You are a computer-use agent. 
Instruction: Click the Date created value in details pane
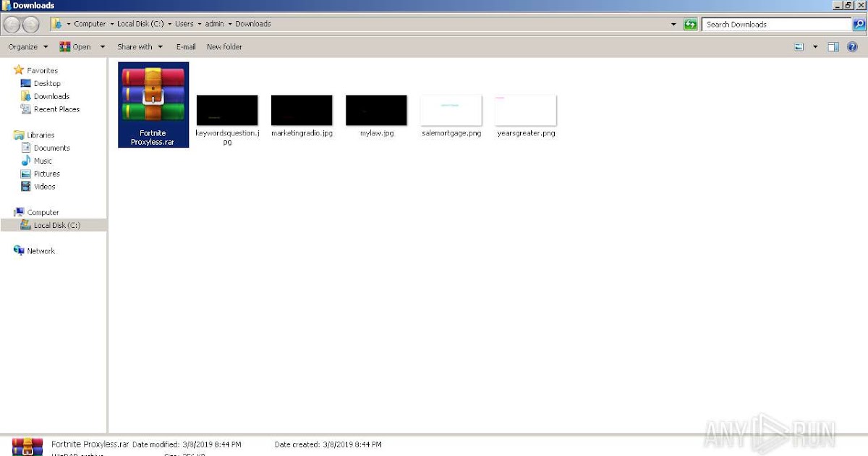(x=352, y=444)
